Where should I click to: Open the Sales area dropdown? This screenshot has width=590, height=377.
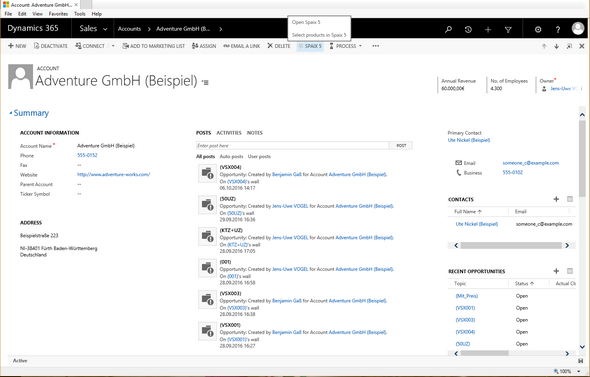tap(93, 29)
